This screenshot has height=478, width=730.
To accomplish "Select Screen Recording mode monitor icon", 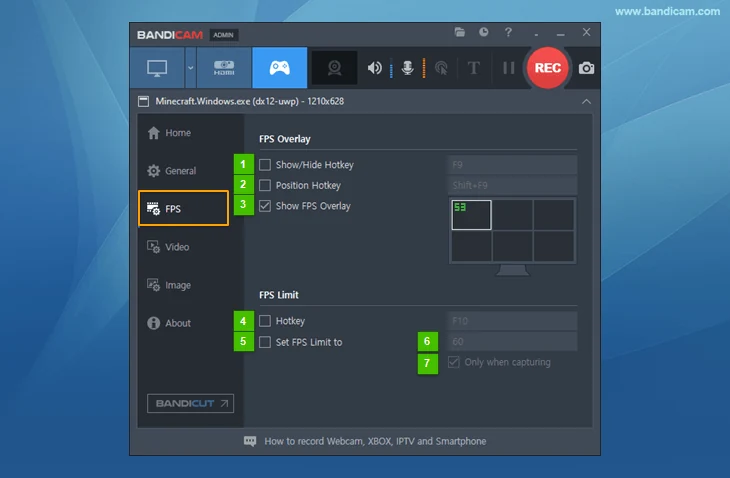I will 157,68.
